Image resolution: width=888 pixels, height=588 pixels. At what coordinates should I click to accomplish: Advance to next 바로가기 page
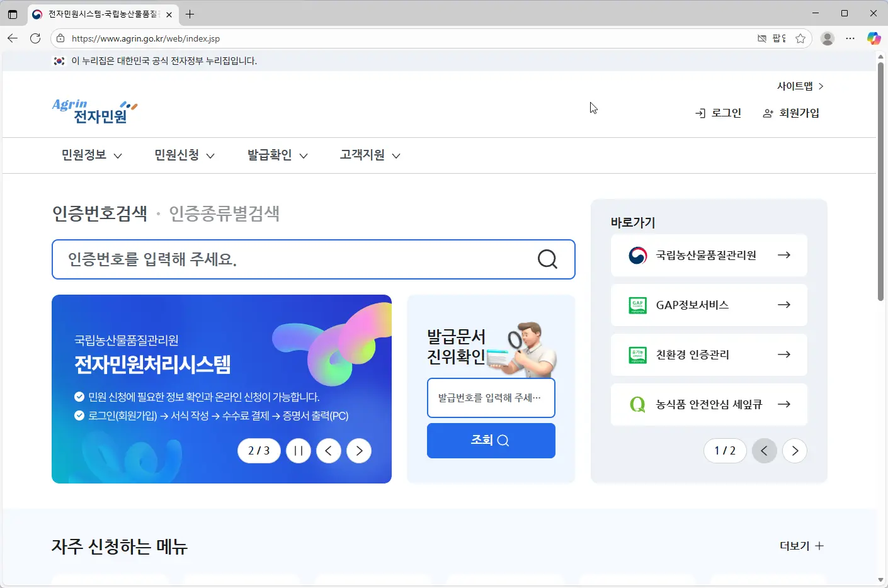(795, 450)
